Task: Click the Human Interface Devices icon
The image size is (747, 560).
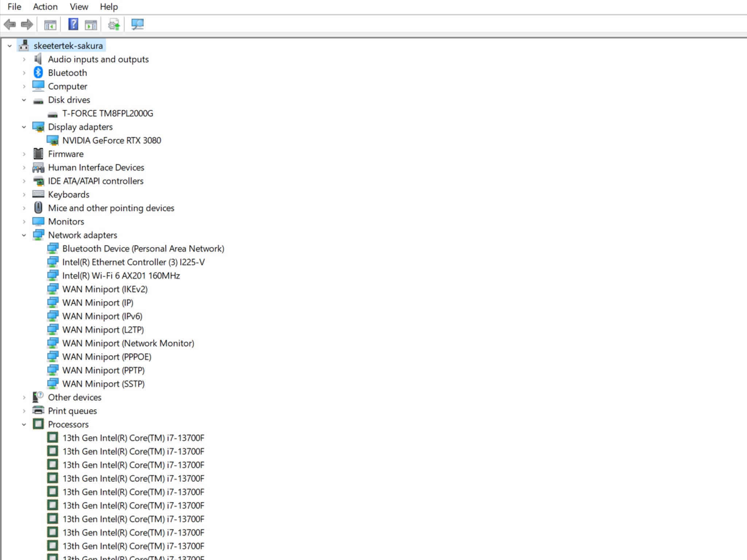Action: tap(38, 167)
